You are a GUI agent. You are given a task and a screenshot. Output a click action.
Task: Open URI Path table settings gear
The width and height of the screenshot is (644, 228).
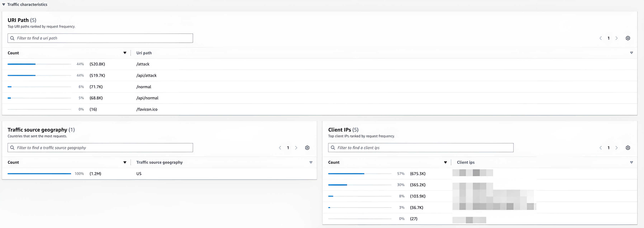pos(627,38)
